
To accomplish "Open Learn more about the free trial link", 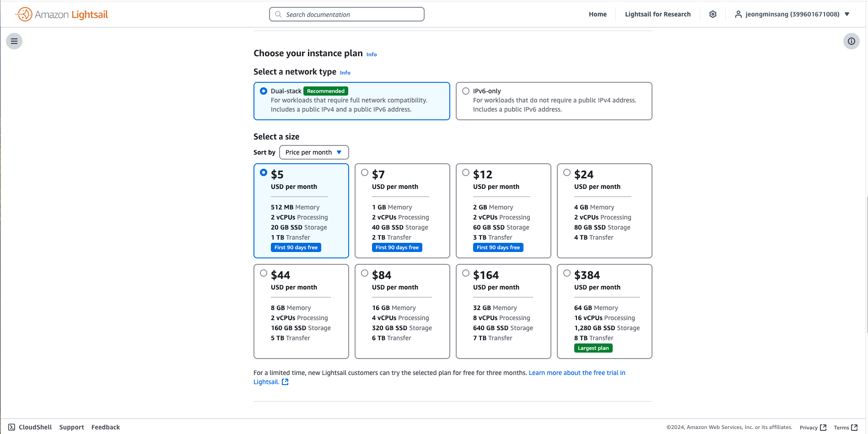I will pos(577,373).
